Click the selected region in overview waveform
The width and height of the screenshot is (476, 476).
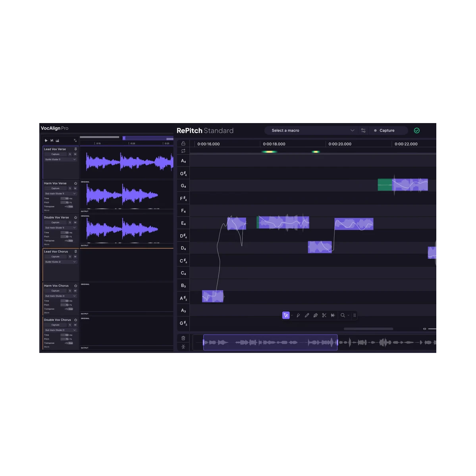(270, 343)
